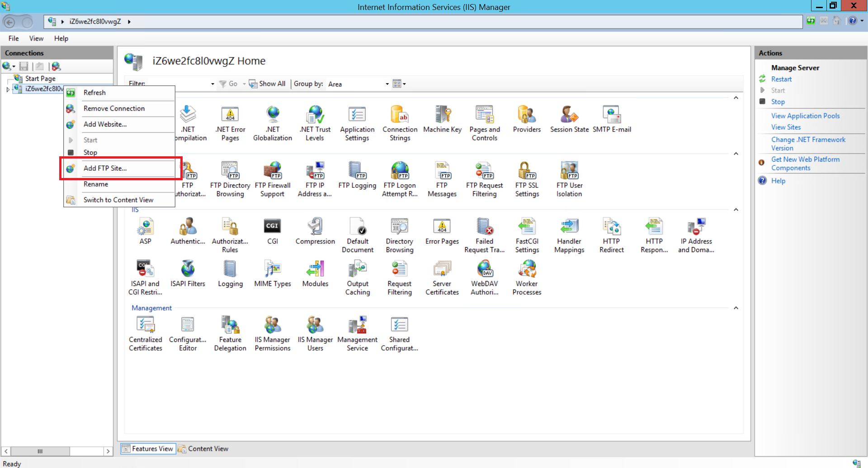Expand the iZ6we2fc8l0vwgZ server tree node
This screenshot has width=868, height=468.
(8, 89)
